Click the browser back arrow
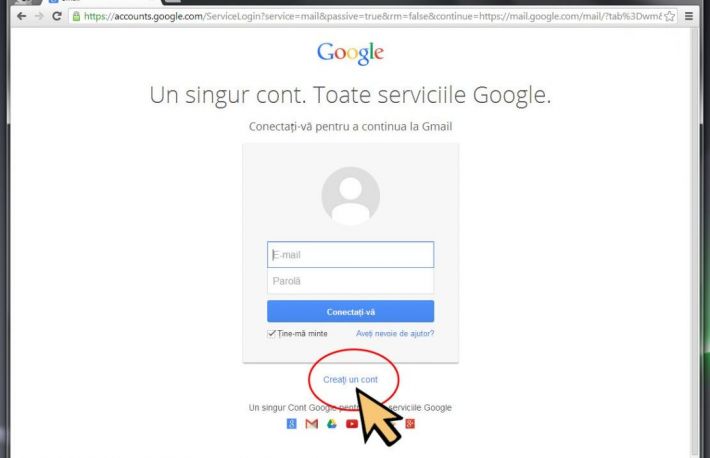The image size is (710, 458). [x=21, y=16]
